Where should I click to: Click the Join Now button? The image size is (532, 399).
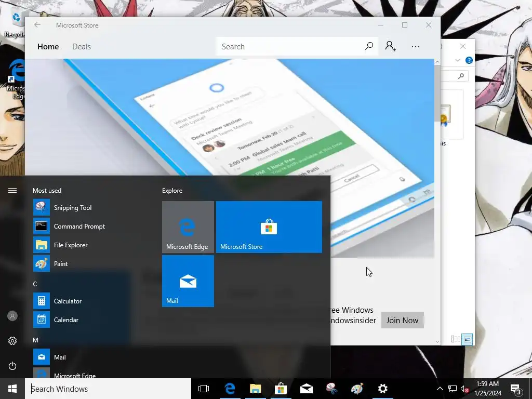pos(402,320)
